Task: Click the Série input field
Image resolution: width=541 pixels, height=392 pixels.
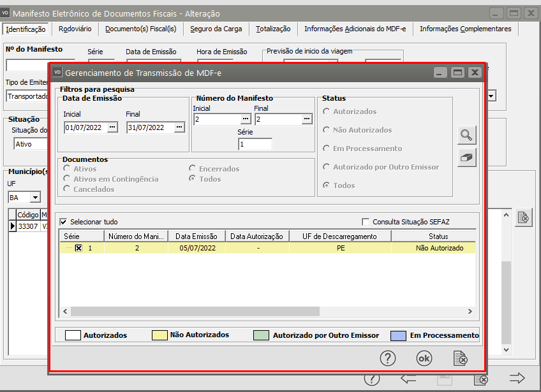Action: point(255,145)
